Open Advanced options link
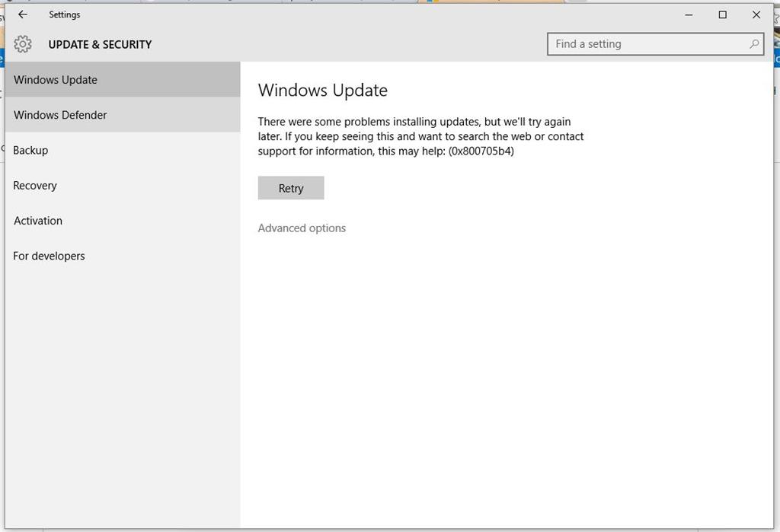Screen dimensions: 780x532 [x=302, y=228]
